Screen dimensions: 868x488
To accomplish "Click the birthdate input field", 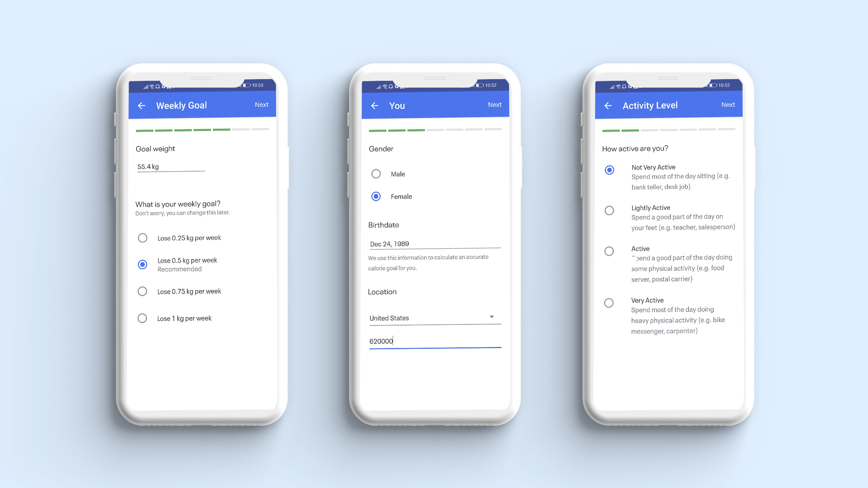I will click(x=435, y=243).
